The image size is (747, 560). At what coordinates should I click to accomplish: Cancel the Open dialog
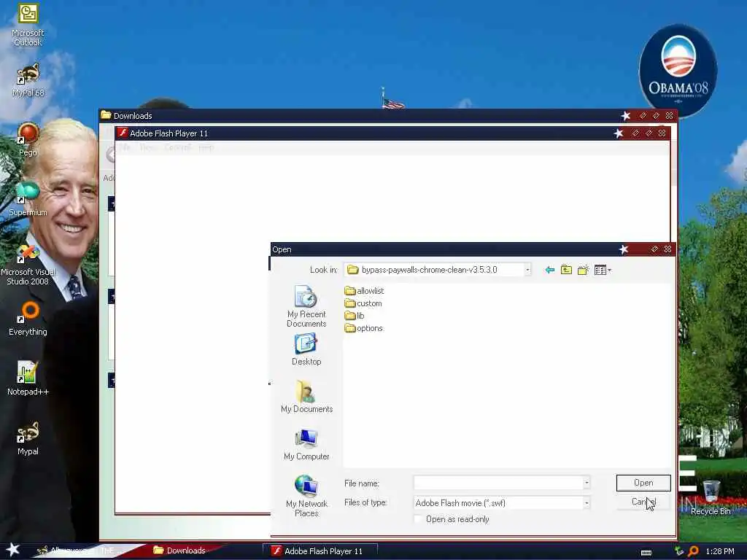pyautogui.click(x=643, y=502)
